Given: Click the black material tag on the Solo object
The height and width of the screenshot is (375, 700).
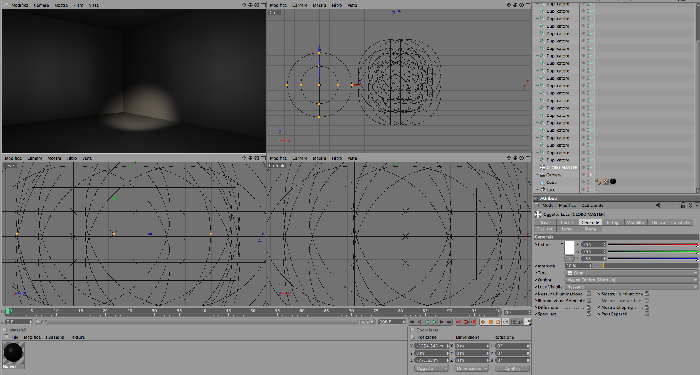Looking at the screenshot, I should pos(613,182).
